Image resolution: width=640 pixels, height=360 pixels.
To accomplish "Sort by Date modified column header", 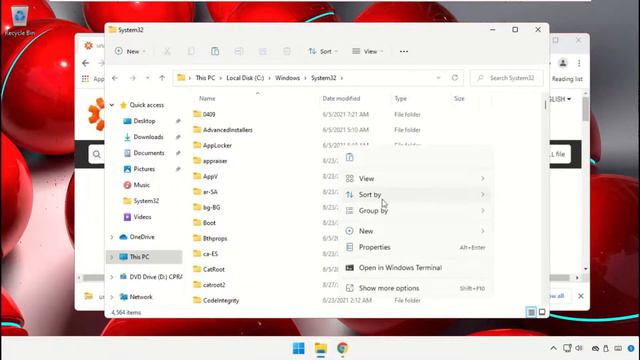I will point(341,98).
